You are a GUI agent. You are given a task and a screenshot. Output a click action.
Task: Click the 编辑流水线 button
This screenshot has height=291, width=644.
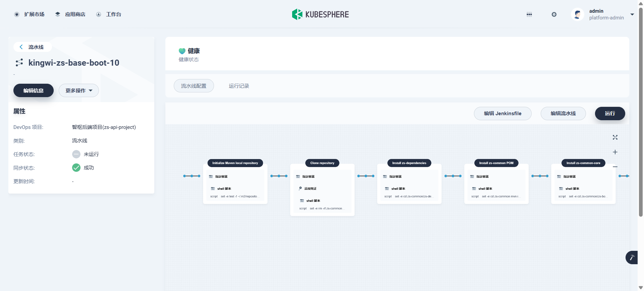pos(563,114)
